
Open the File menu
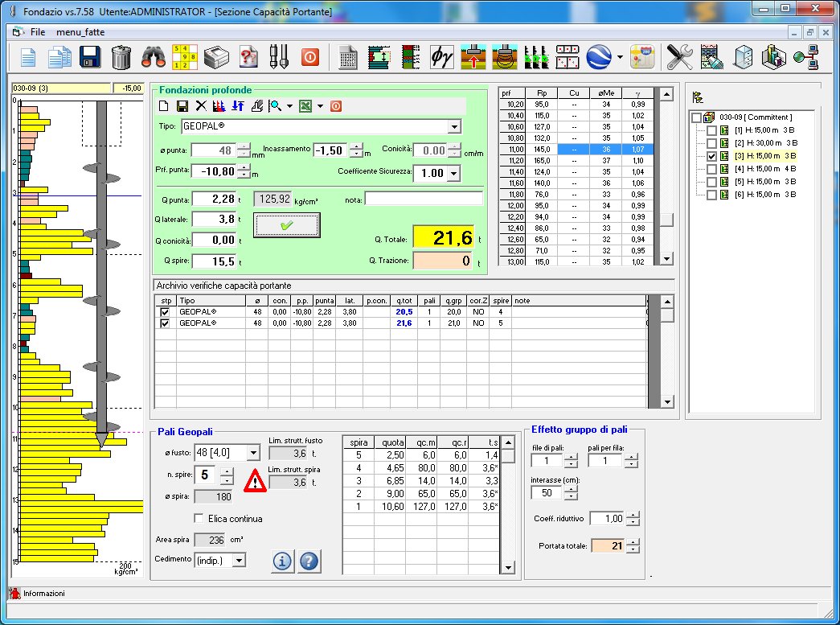(x=38, y=32)
